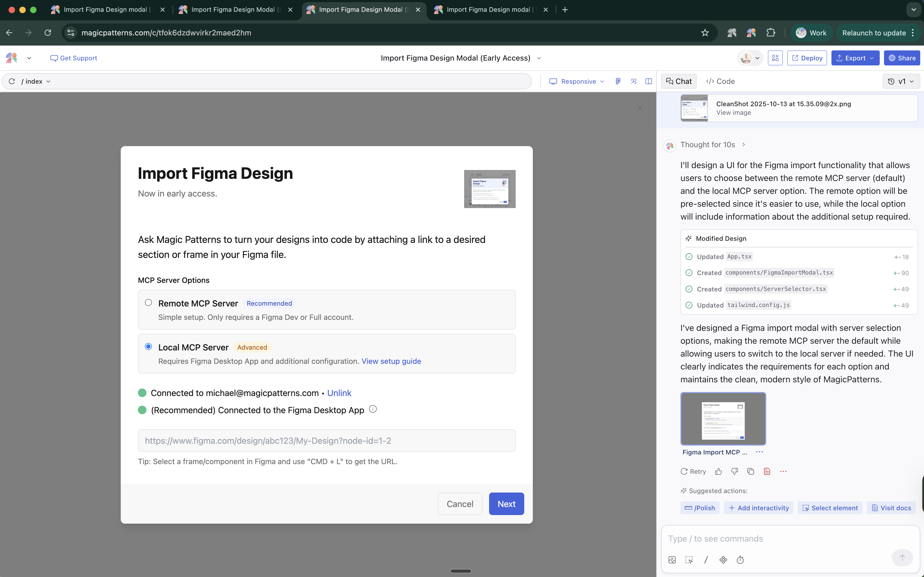Screen dimensions: 924x577
Task: Unlink the connected Figma account
Action: 339,393
